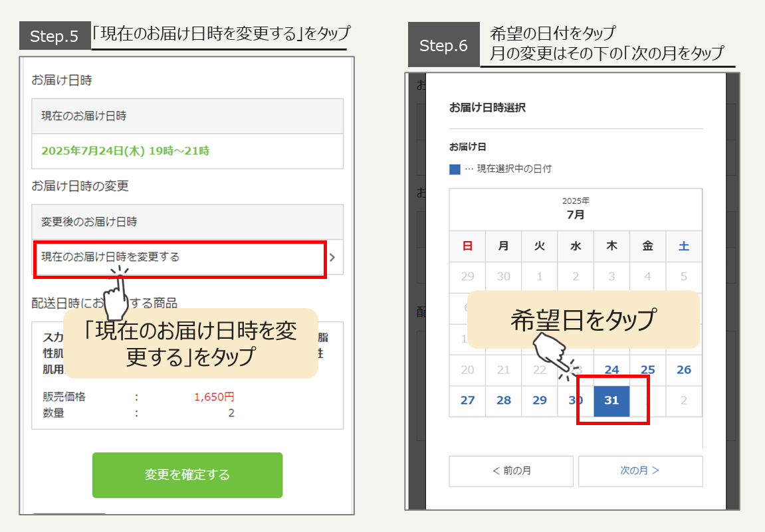Select July 27, the Sunday date

click(x=467, y=400)
